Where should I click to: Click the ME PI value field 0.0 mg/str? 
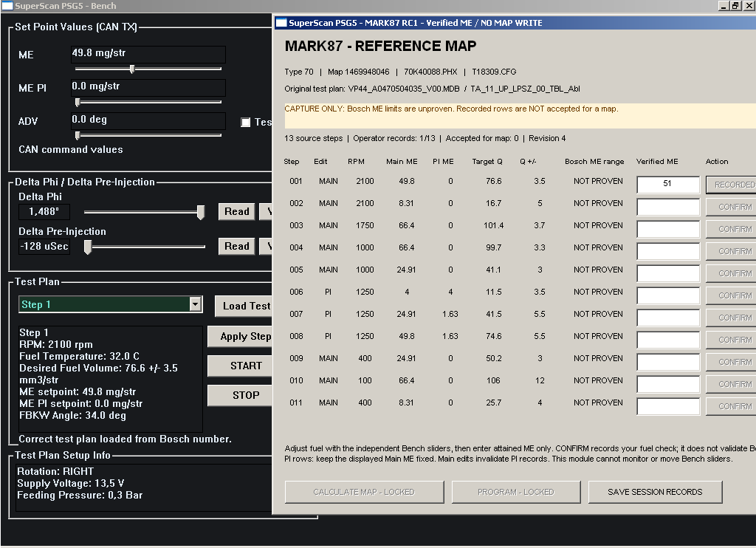(148, 87)
